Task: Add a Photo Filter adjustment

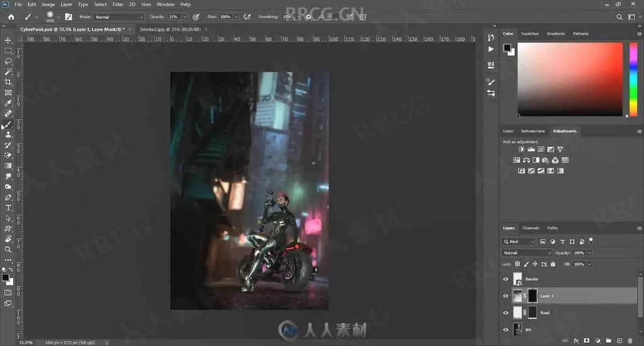Action: pos(545,160)
